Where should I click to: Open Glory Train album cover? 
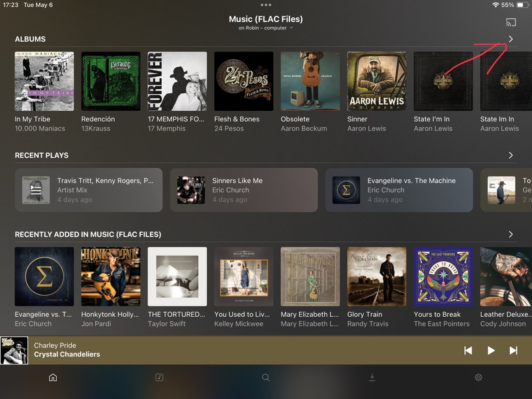(377, 276)
